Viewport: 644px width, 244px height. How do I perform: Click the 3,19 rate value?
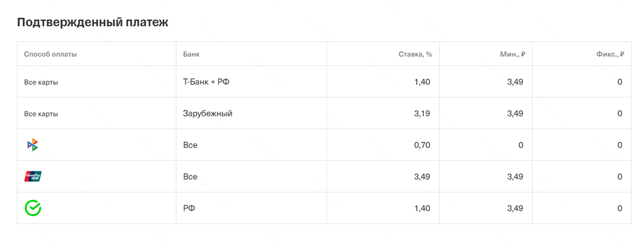point(422,114)
